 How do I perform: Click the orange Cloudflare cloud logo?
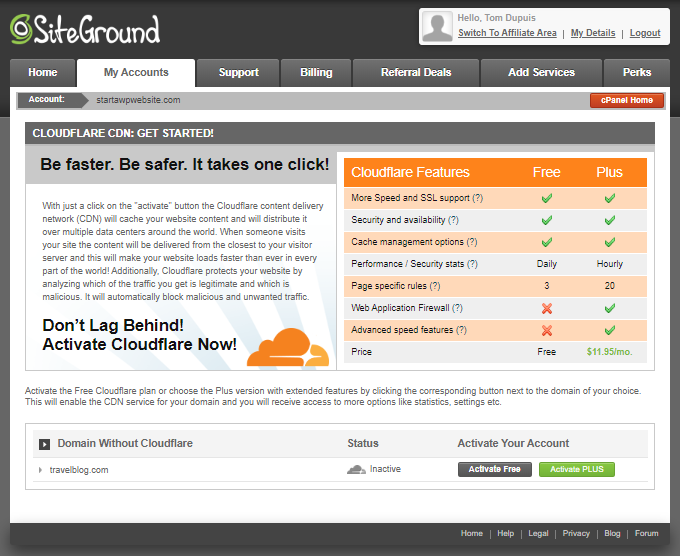(288, 347)
